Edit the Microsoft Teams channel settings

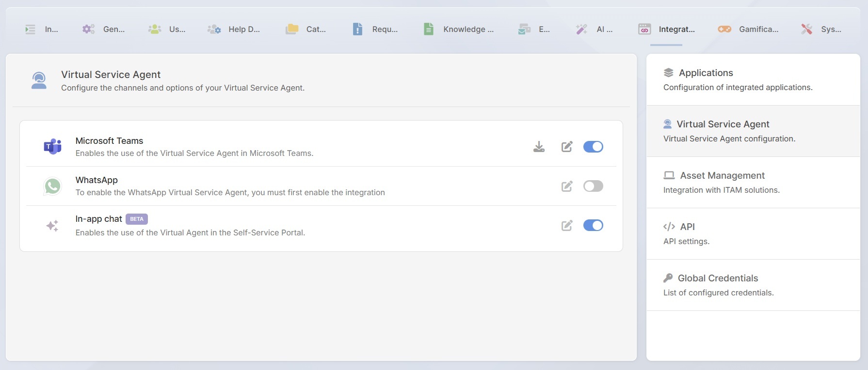pyautogui.click(x=567, y=147)
